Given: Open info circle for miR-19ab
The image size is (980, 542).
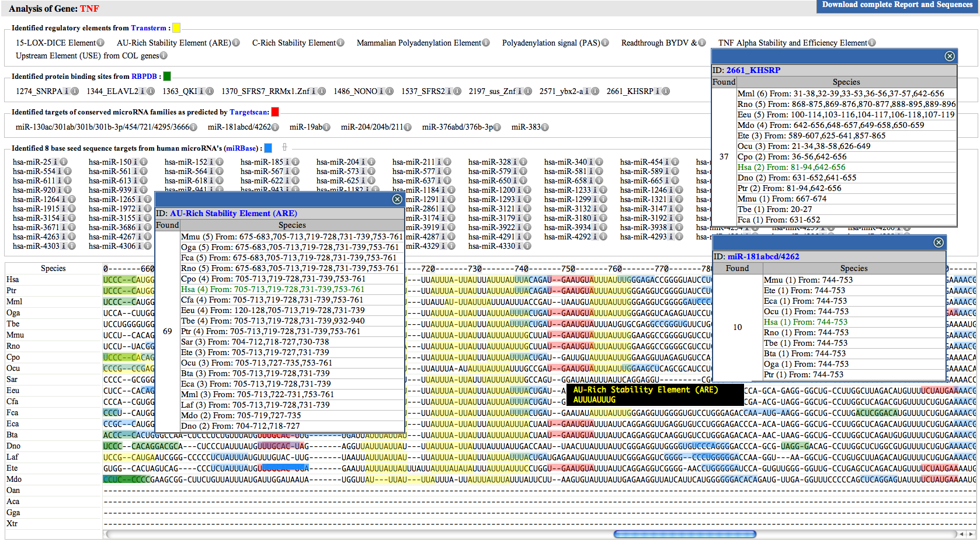Looking at the screenshot, I should [x=326, y=127].
